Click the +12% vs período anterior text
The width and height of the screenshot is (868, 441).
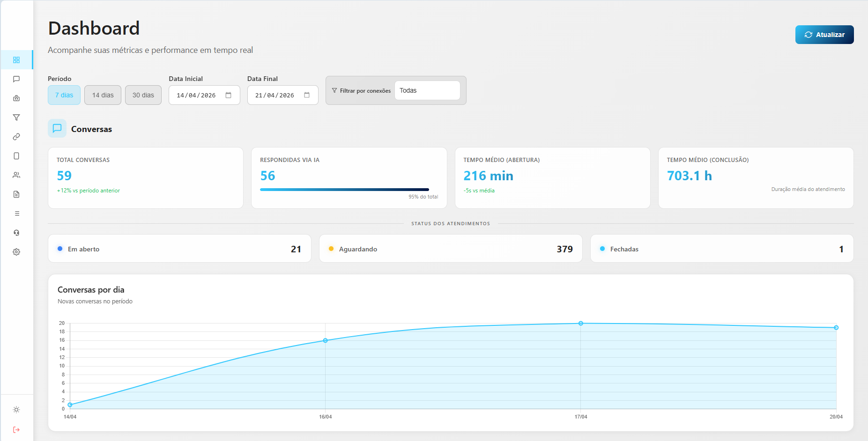pyautogui.click(x=89, y=191)
